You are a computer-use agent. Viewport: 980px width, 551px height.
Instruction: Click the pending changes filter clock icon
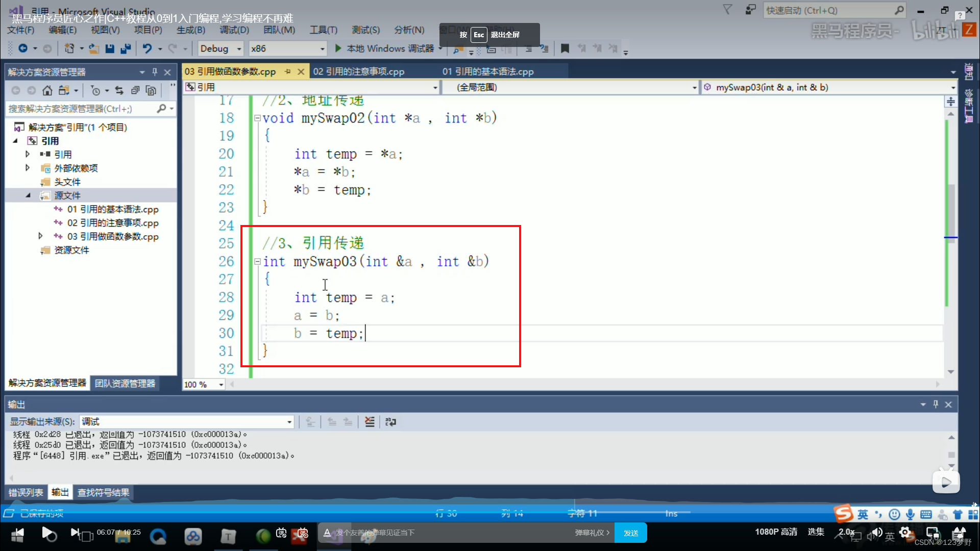click(x=95, y=90)
